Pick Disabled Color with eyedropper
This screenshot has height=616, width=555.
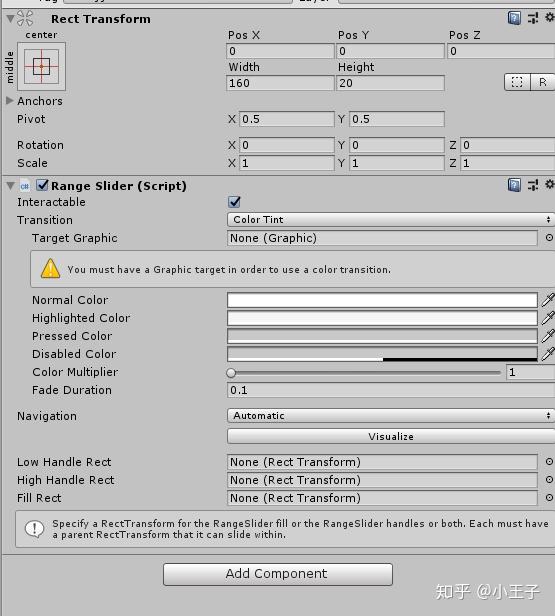click(548, 354)
